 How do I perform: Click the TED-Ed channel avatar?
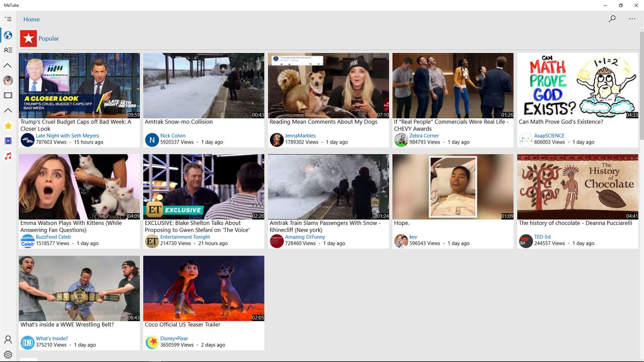point(526,241)
